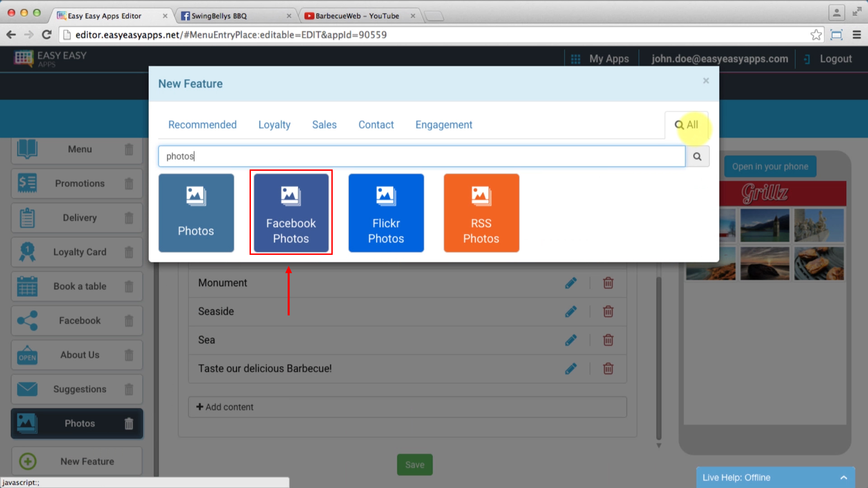This screenshot has height=488, width=868.
Task: Select the Engagement tab
Action: click(x=443, y=125)
